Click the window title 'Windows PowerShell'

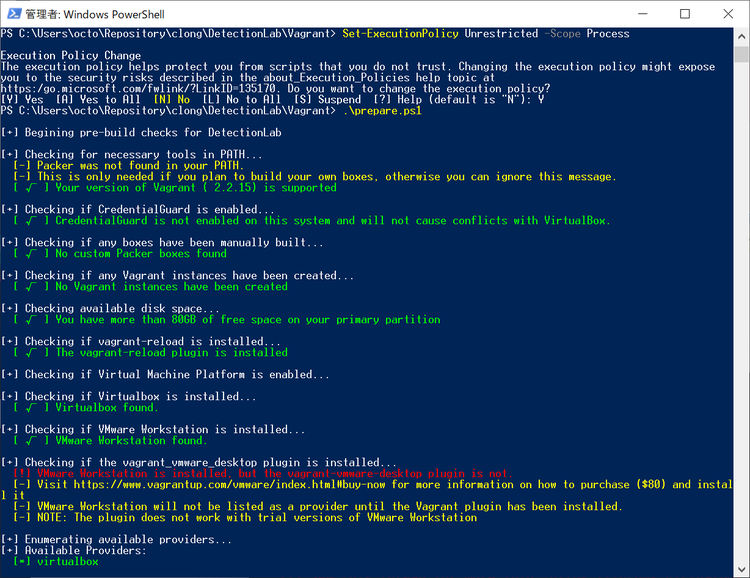[114, 14]
